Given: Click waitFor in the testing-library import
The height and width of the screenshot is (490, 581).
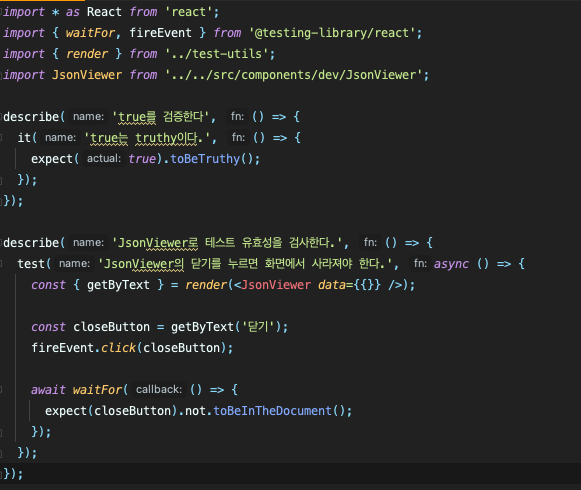Looking at the screenshot, I should (x=90, y=33).
